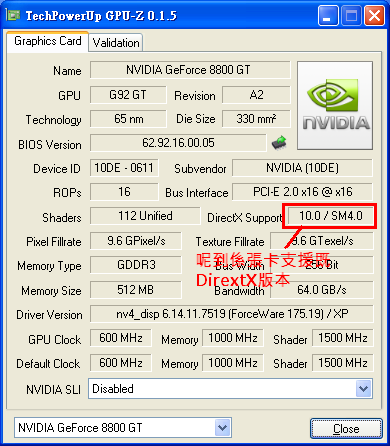390x446 pixels.
Task: Click DirectX Support value 10.0 / SM4.0
Action: tap(331, 216)
